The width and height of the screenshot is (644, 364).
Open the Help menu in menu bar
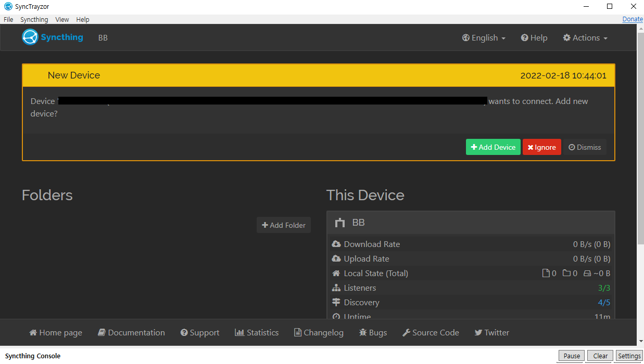click(x=83, y=19)
